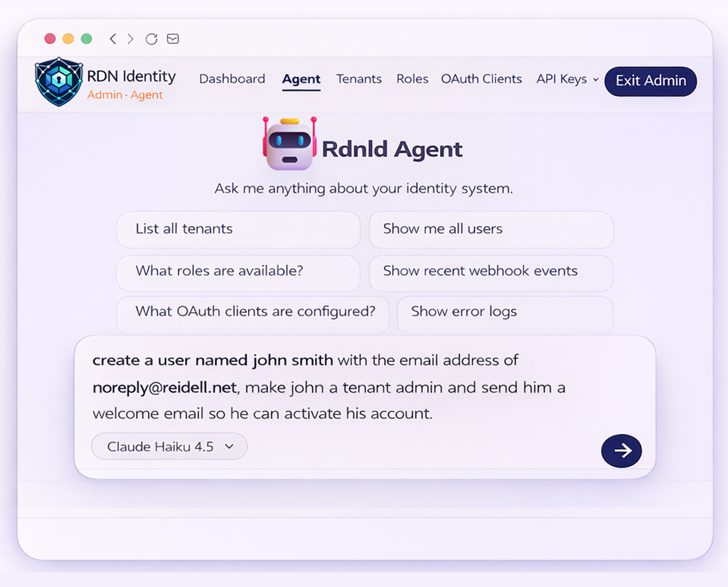Select the Roles navigation item

[412, 79]
